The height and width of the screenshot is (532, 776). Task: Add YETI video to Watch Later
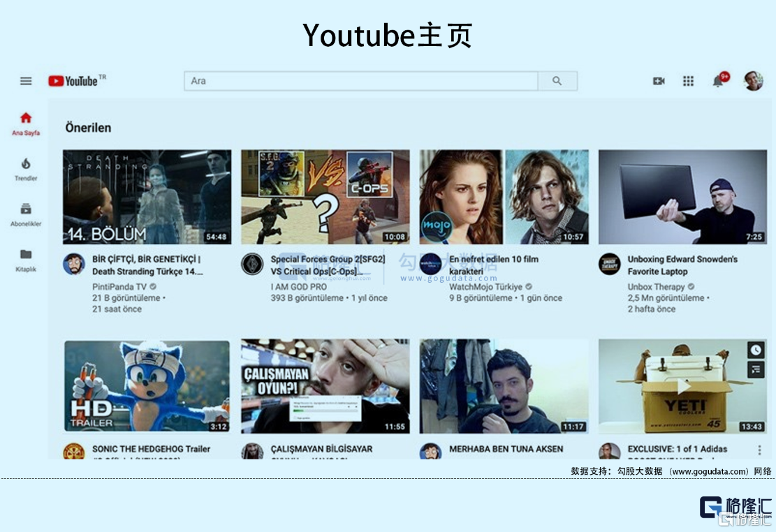pos(756,350)
